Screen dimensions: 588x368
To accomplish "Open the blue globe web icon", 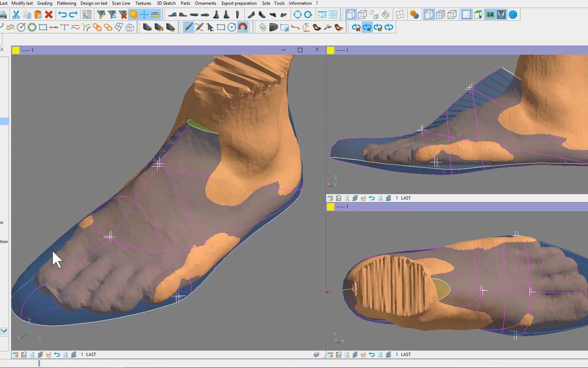I will point(513,15).
